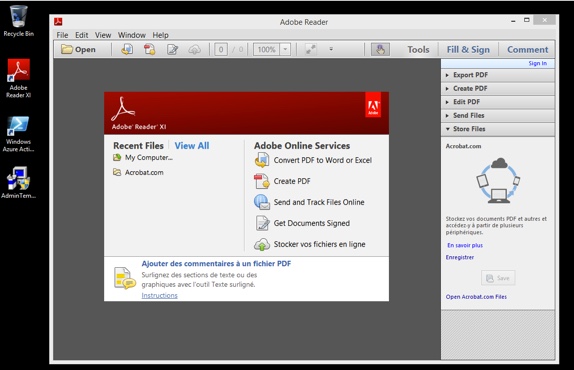Expand the Edit PDF panel
574x370 pixels.
coord(497,102)
